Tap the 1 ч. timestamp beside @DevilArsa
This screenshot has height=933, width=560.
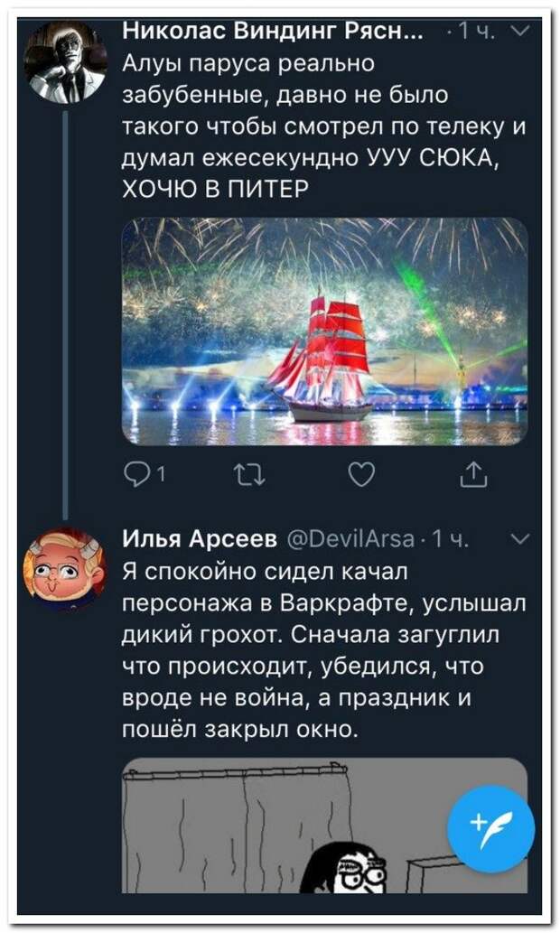(x=448, y=539)
